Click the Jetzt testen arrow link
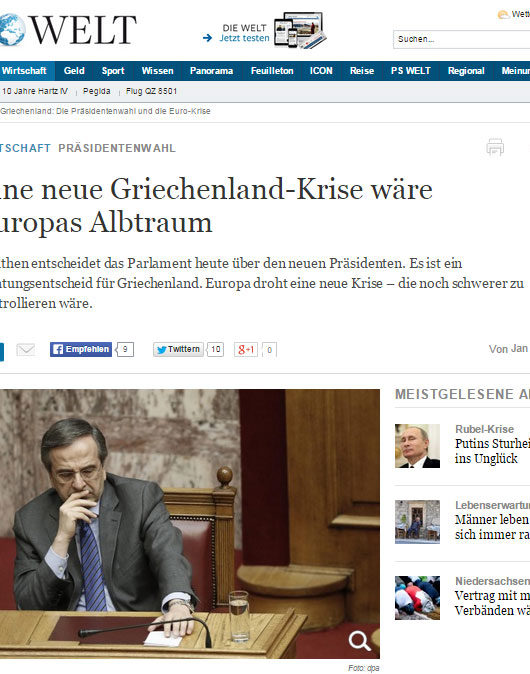 click(236, 38)
